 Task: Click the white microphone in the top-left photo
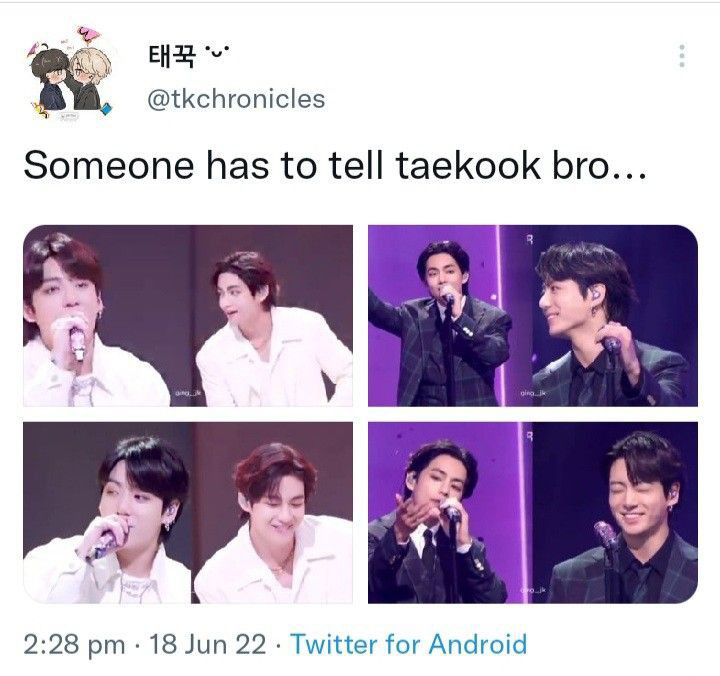pyautogui.click(x=76, y=342)
